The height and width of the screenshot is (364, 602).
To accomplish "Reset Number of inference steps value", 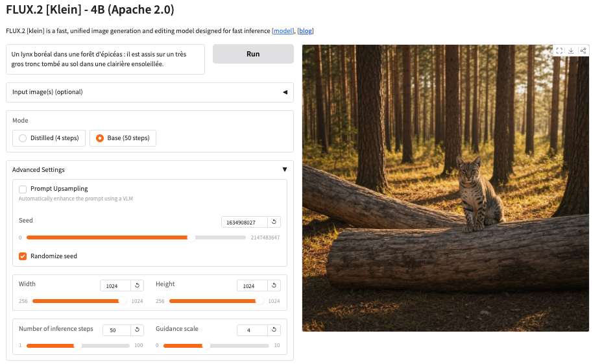I will coord(137,330).
